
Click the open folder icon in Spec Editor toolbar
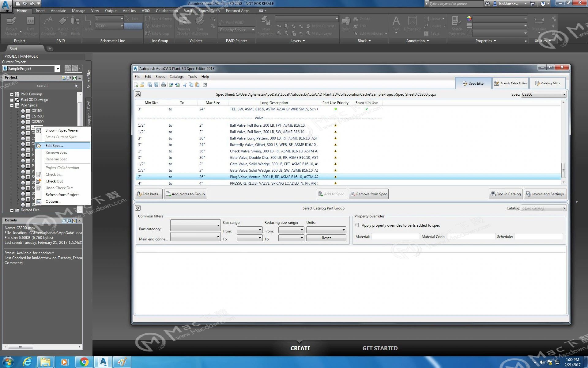142,85
